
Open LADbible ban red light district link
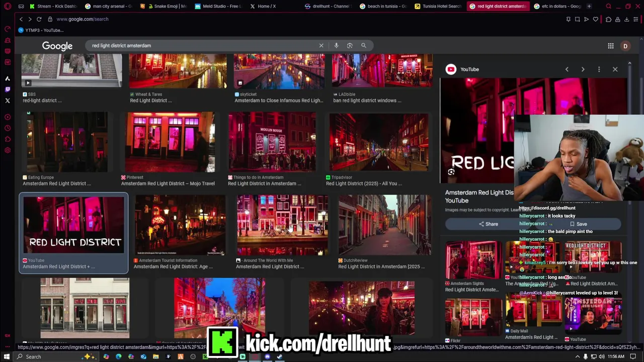pyautogui.click(x=367, y=101)
